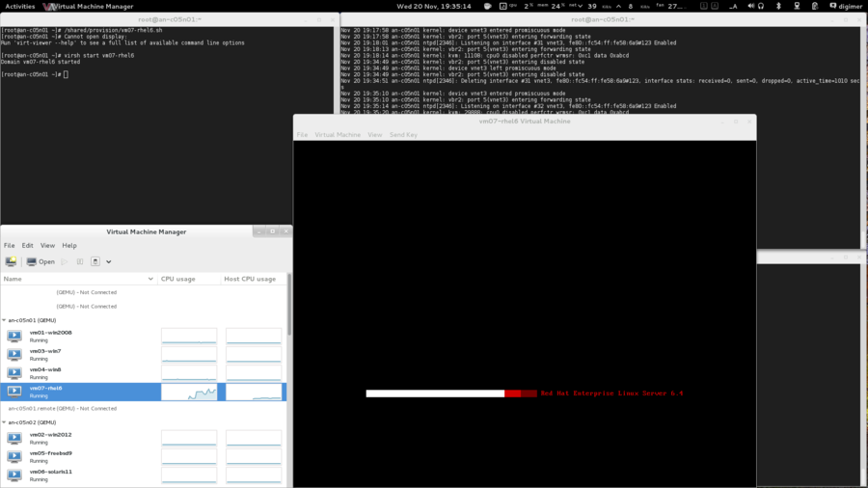
Task: Select the vm04-win8 name text
Action: pos(45,369)
